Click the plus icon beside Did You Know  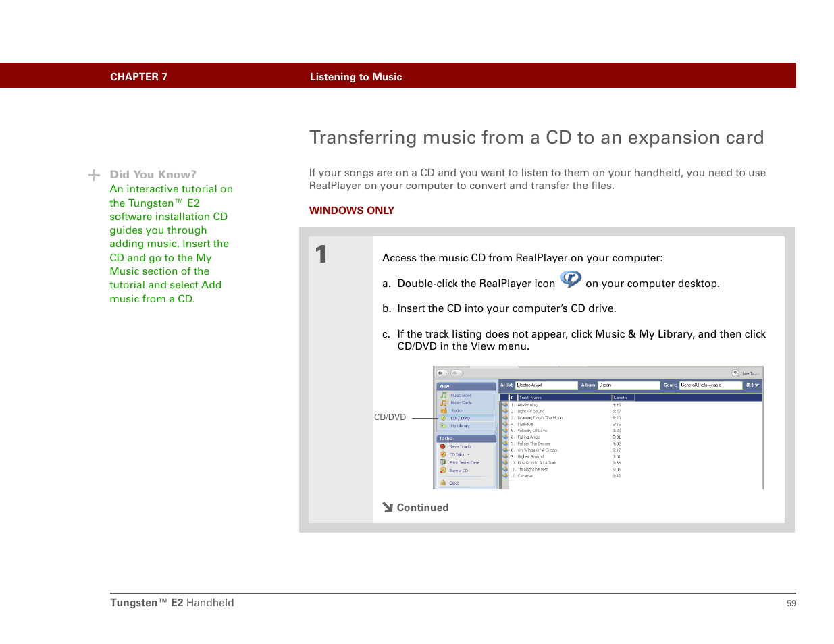click(x=95, y=176)
